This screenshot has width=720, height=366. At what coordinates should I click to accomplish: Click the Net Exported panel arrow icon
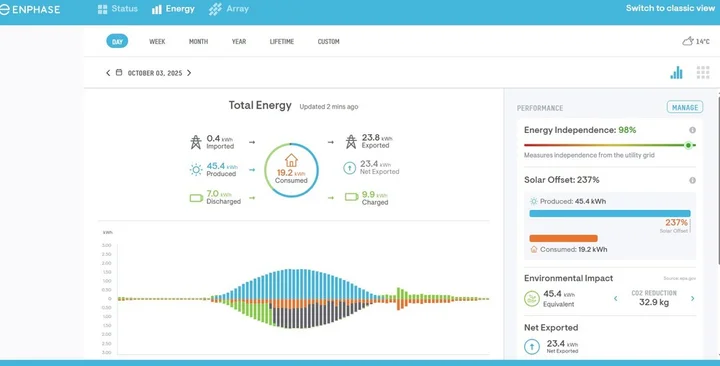click(x=532, y=347)
